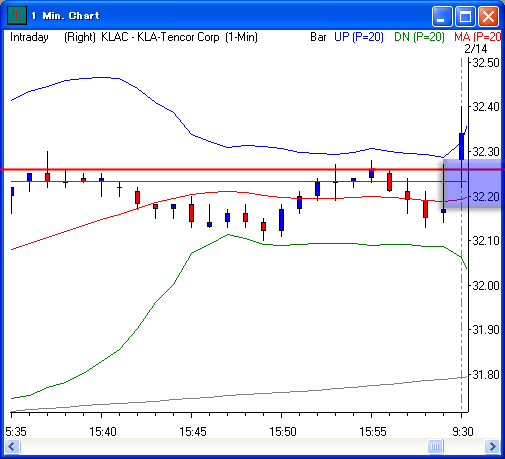Click the chart icon in title bar
The width and height of the screenshot is (505, 459).
tap(17, 15)
